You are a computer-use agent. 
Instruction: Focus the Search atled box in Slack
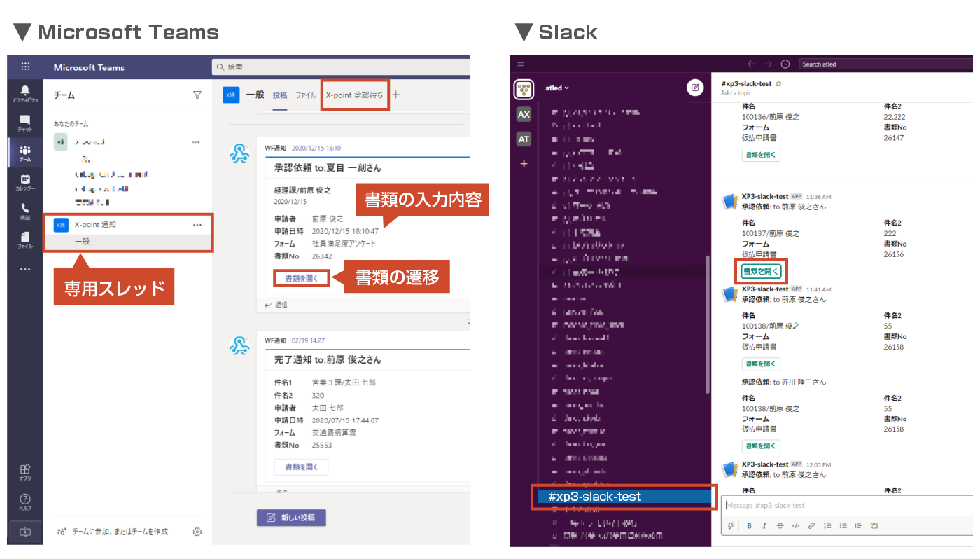point(885,64)
